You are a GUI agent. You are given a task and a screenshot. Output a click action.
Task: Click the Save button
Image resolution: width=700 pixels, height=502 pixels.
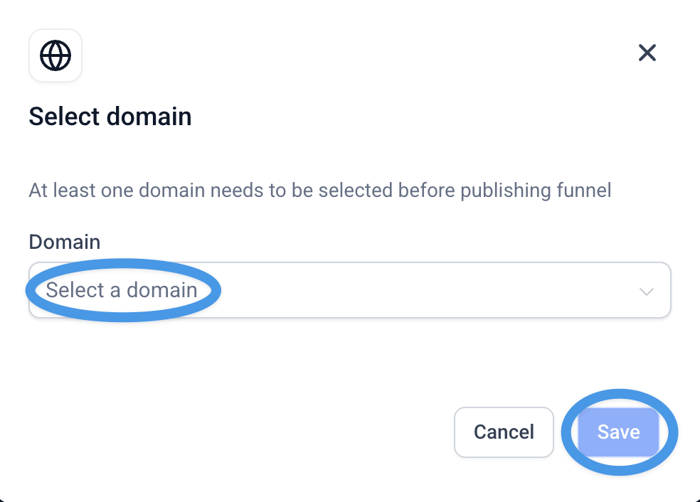[618, 432]
